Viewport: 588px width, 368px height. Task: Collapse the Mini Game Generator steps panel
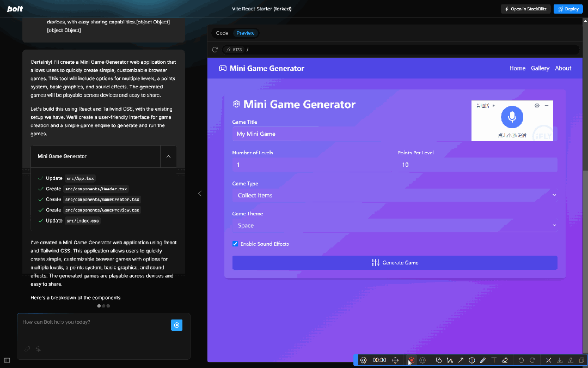168,156
